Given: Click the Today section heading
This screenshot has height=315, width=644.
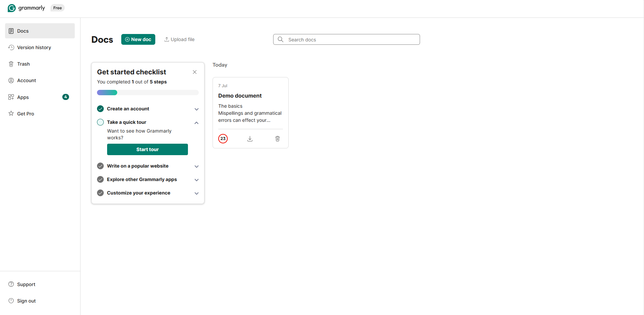Looking at the screenshot, I should (x=220, y=65).
